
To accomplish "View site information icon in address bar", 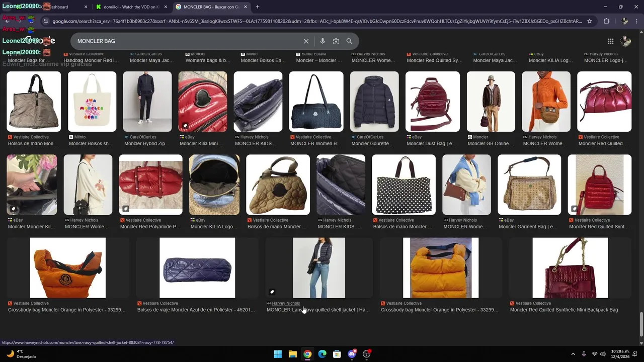I will pos(46,21).
